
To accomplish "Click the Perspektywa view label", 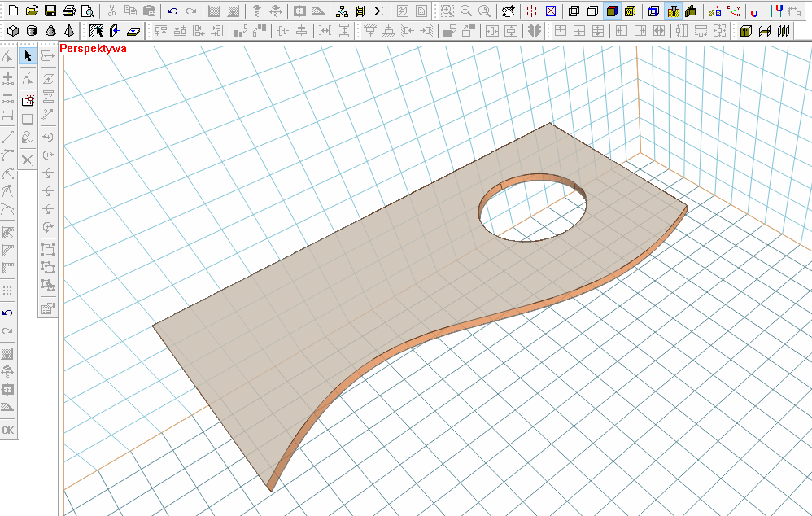I will 94,49.
